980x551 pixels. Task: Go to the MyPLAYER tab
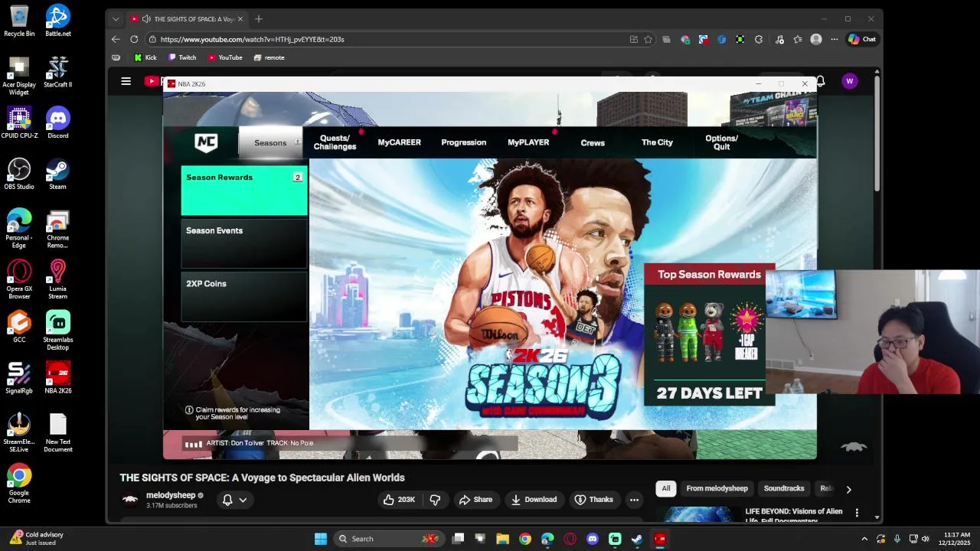tap(528, 142)
